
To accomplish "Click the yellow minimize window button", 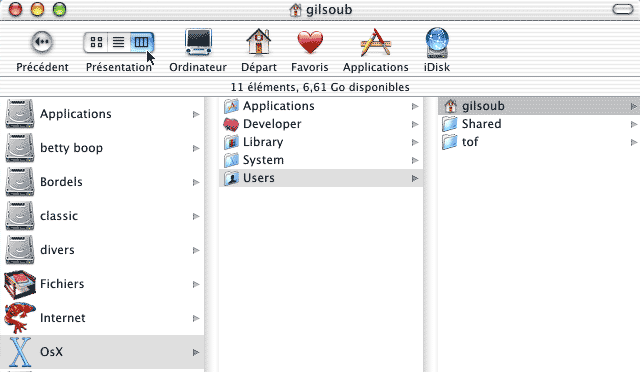I will point(38,9).
